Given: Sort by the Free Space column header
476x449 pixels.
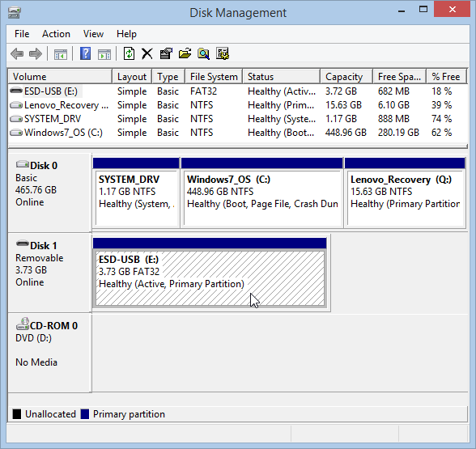Looking at the screenshot, I should point(400,76).
